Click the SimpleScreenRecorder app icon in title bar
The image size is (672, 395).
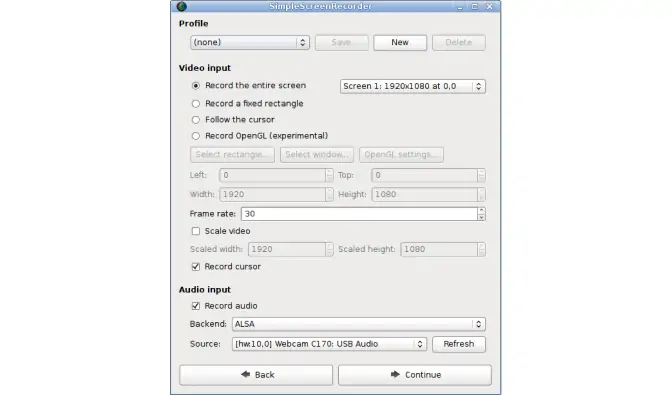point(182,6)
